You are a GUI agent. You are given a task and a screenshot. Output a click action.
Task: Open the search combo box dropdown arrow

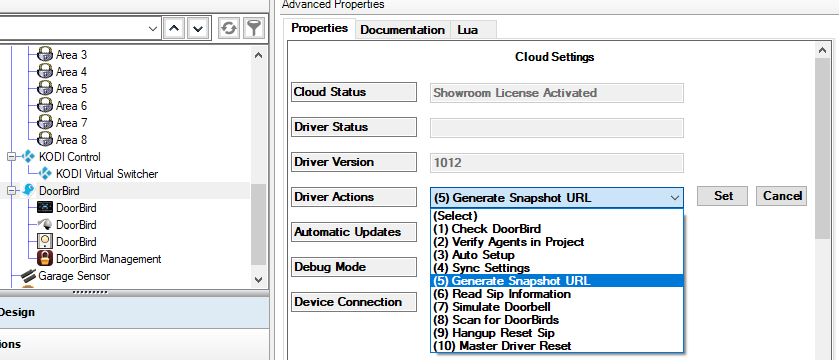point(152,28)
